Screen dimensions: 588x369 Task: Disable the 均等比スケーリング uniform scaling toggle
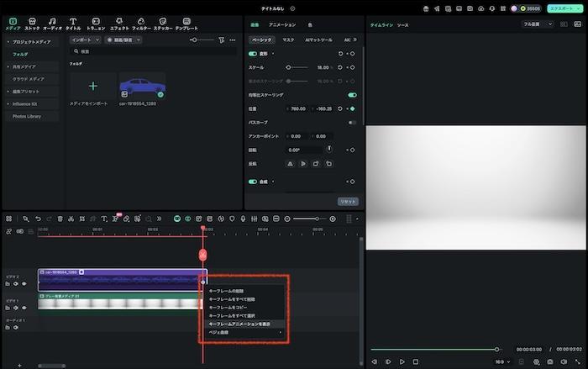(352, 95)
